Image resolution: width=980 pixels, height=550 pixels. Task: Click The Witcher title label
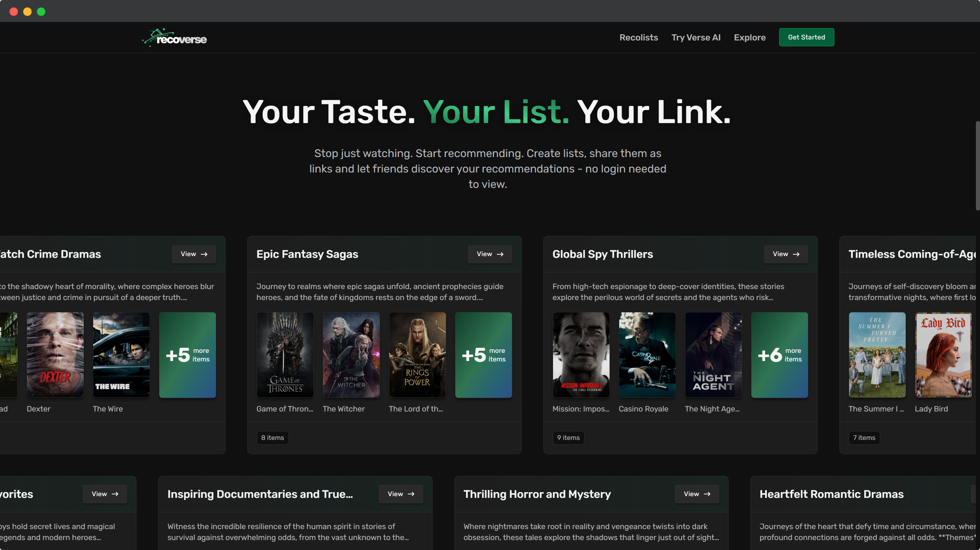pos(344,408)
